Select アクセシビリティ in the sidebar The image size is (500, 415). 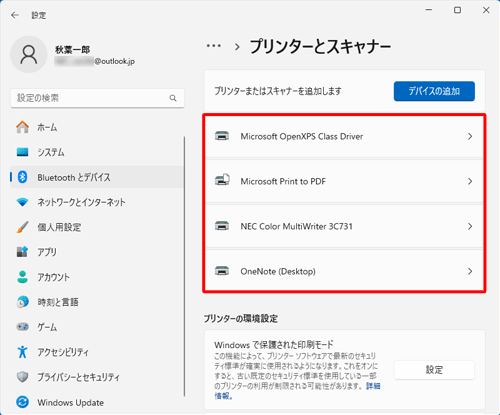(x=97, y=352)
